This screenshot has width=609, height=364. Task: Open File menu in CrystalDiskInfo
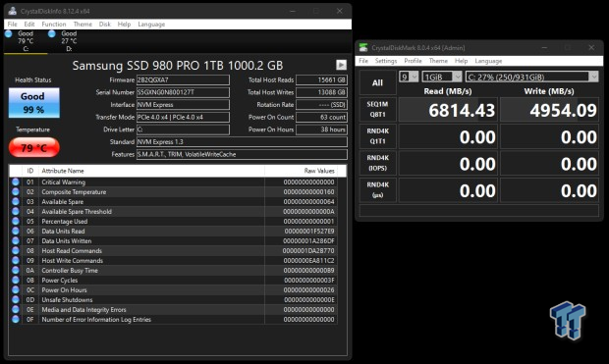click(13, 25)
